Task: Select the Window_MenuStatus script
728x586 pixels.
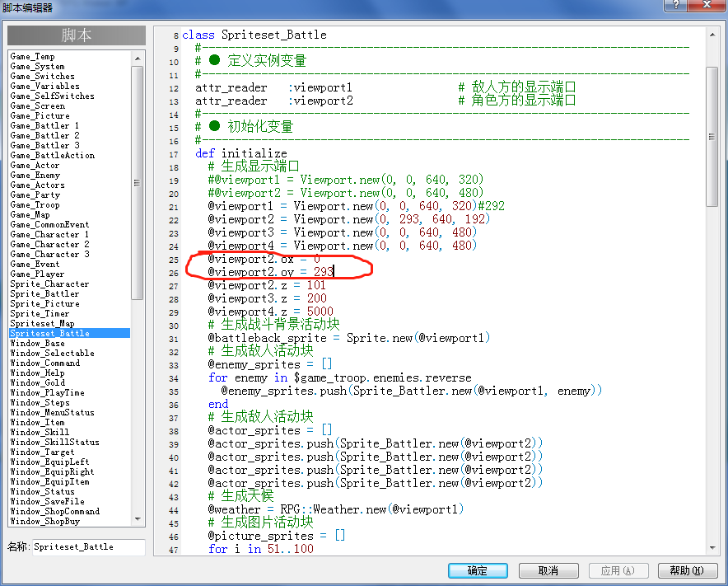Action: coord(53,412)
